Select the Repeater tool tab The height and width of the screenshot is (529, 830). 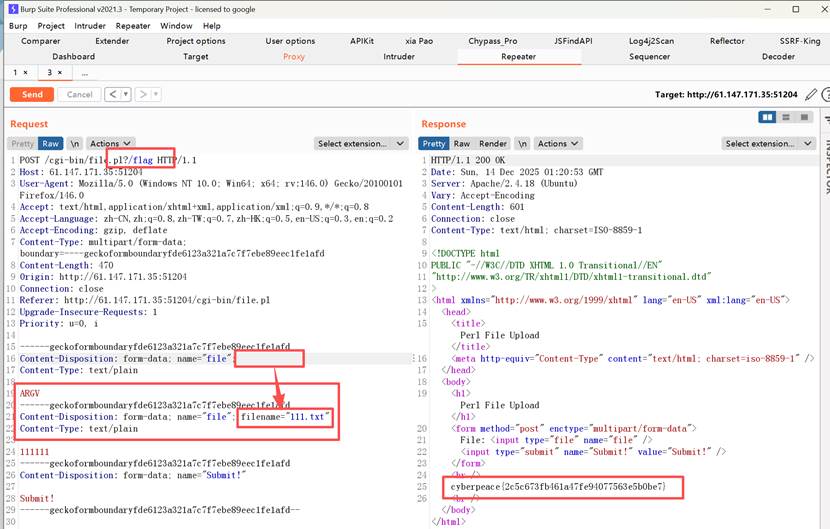518,57
